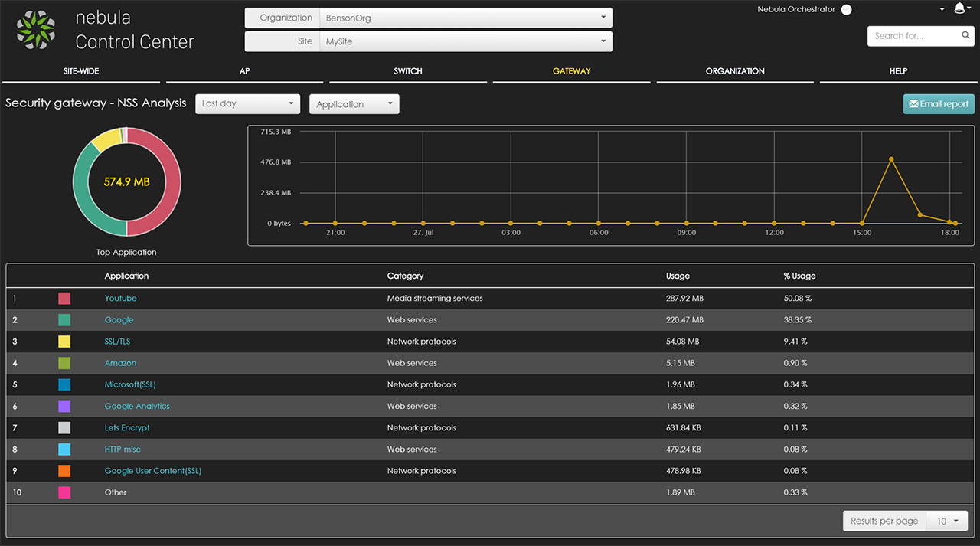This screenshot has height=546, width=980.
Task: Open the HTTP-misc application link
Action: (122, 449)
